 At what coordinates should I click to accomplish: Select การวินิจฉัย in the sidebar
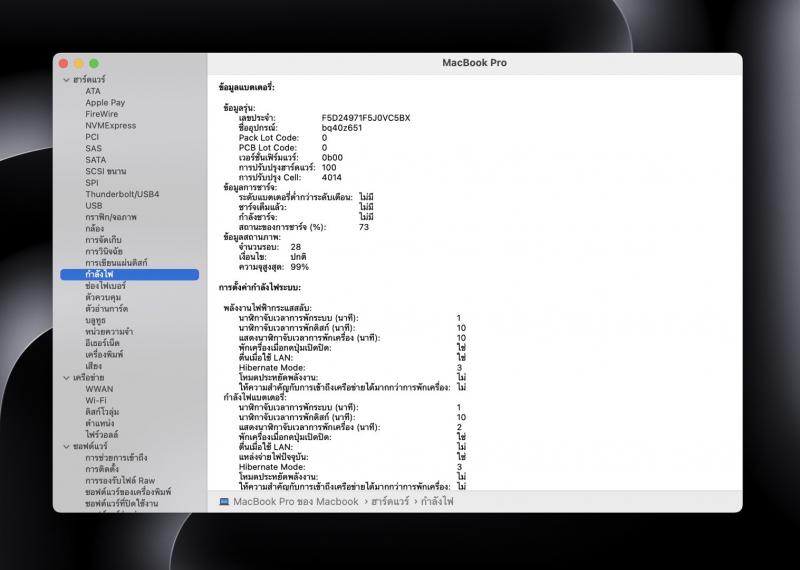104,252
